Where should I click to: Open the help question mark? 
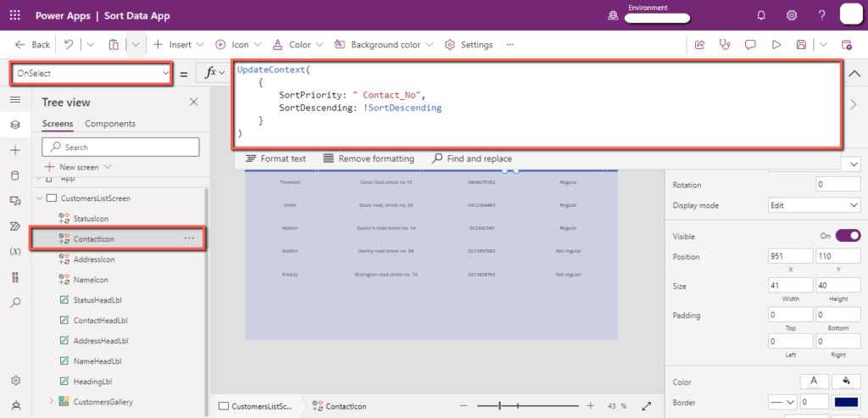click(822, 15)
